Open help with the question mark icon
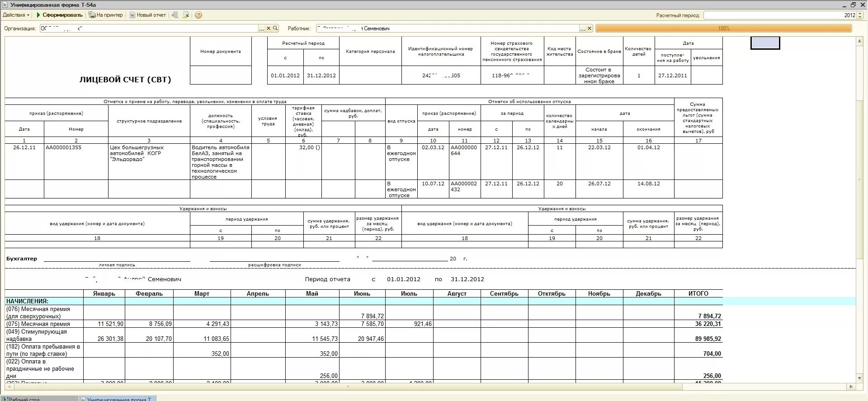Viewport: 868px width, 401px height. (x=198, y=15)
